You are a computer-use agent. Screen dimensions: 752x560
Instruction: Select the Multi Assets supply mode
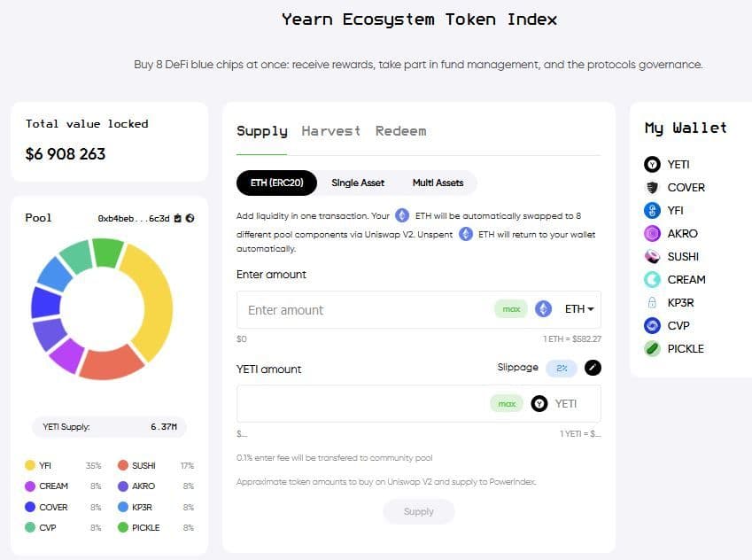tap(438, 183)
